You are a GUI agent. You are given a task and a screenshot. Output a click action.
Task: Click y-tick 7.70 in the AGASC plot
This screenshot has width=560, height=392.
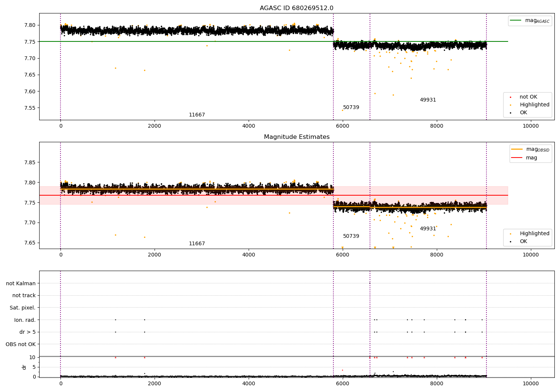[30, 59]
